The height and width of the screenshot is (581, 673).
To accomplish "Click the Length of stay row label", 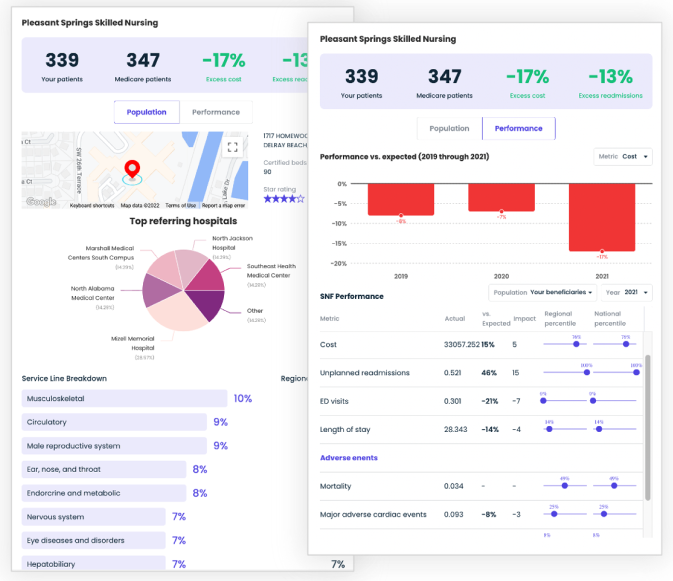I will click(345, 430).
